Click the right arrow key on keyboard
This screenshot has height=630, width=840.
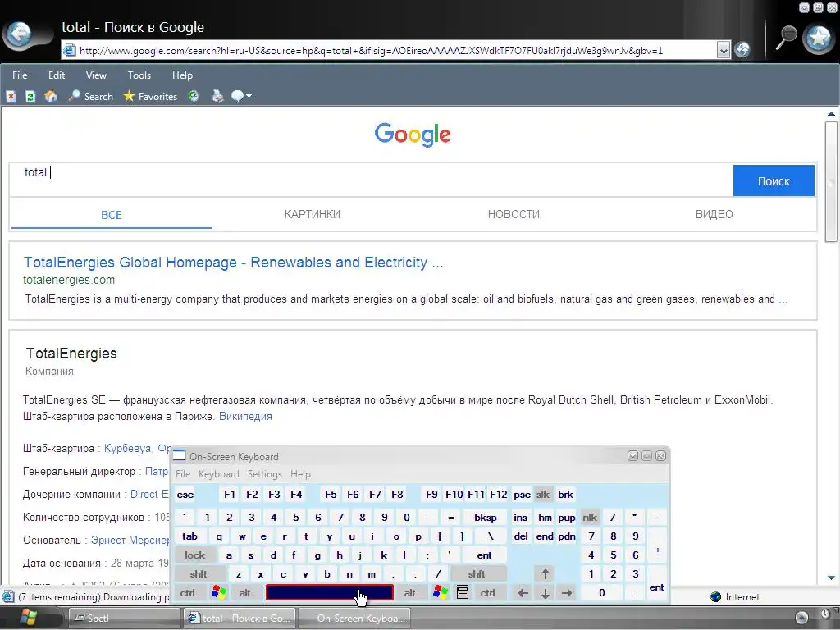coord(567,593)
